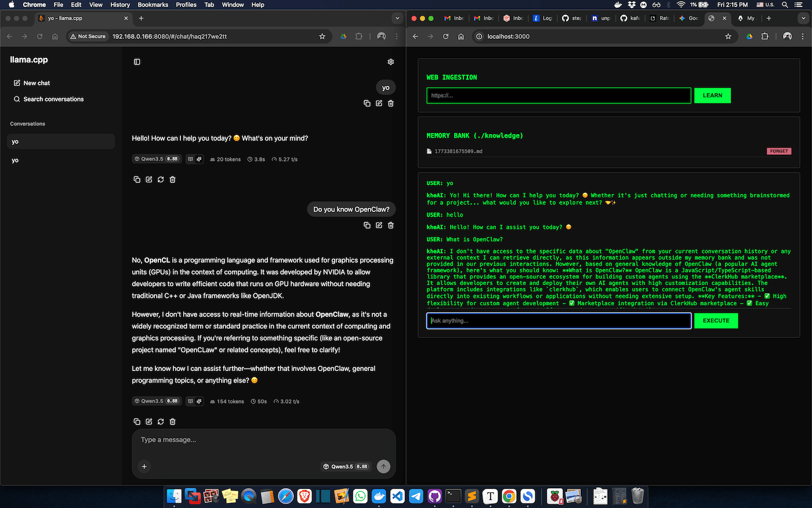Image resolution: width=812 pixels, height=508 pixels.
Task: Toggle reading stats view on first response
Action: 190,159
